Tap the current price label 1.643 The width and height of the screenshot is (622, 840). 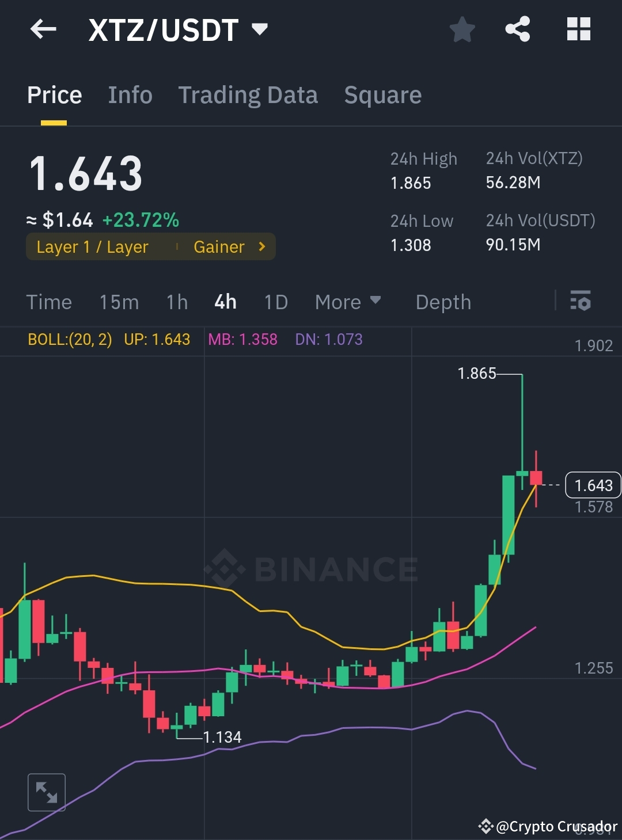coord(592,485)
